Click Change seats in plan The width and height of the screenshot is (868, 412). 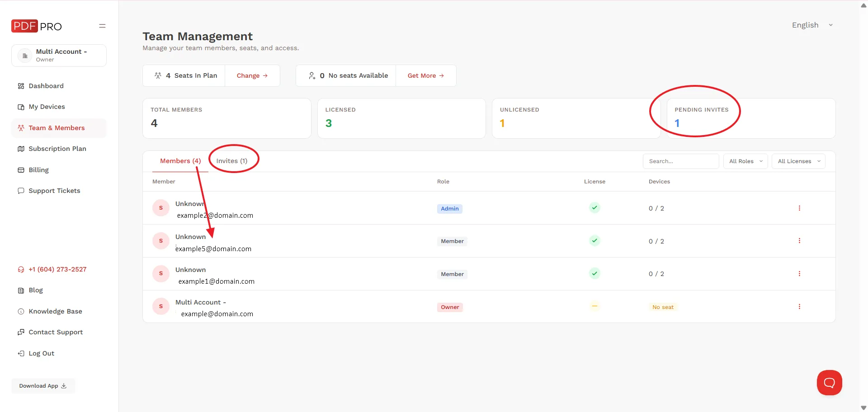252,75
